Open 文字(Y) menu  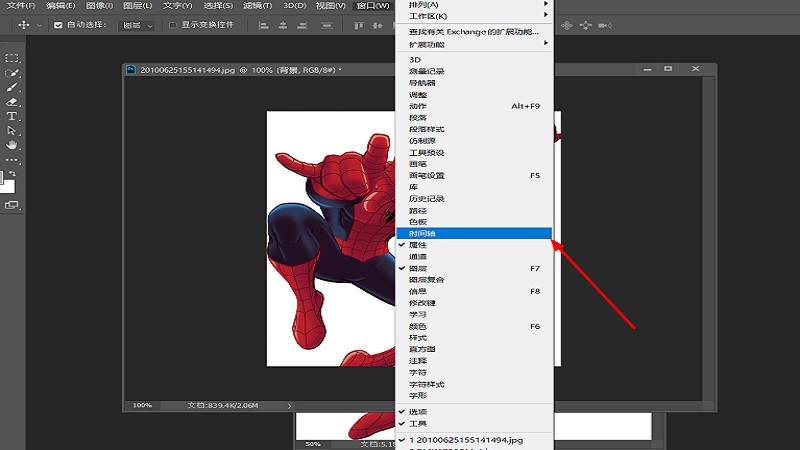coord(178,6)
